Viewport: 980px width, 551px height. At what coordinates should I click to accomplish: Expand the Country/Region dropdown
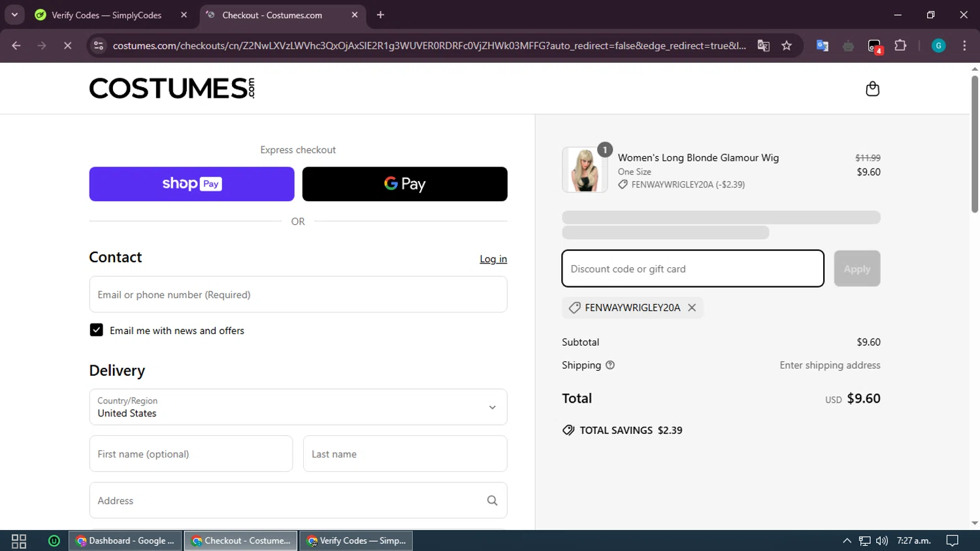coord(298,407)
